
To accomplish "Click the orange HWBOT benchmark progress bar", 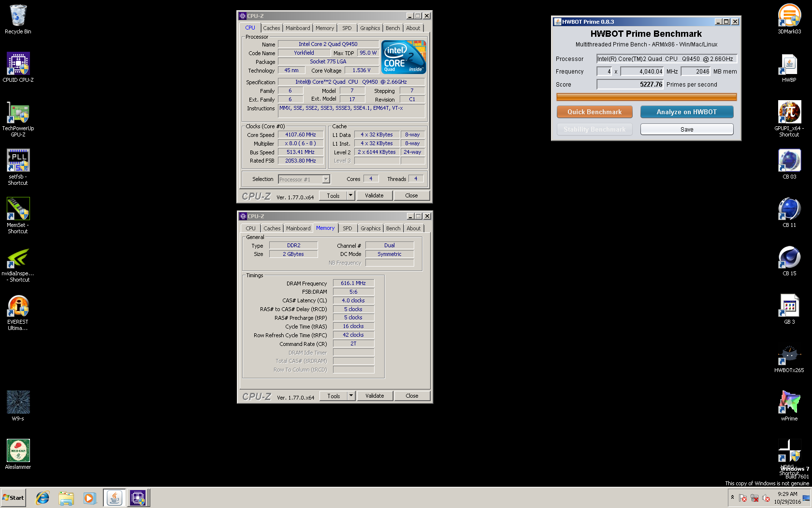I will (647, 97).
